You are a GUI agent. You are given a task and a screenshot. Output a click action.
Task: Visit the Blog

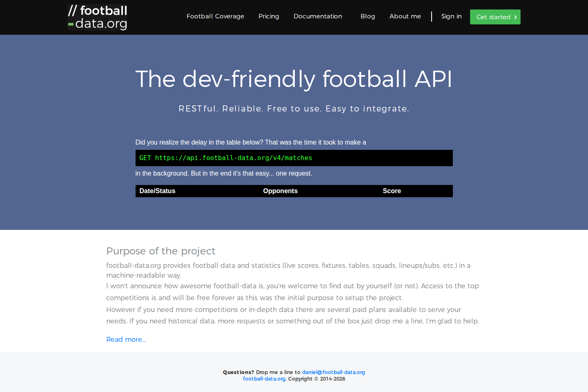click(x=367, y=16)
